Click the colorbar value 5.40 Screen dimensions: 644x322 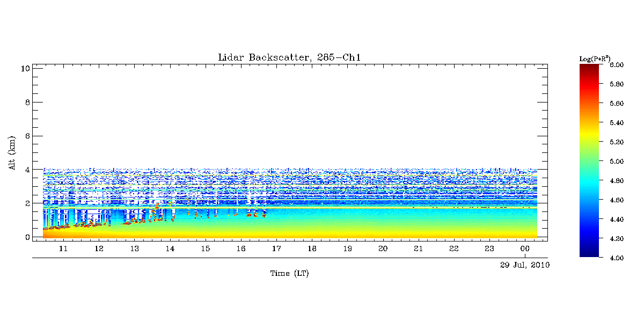616,122
